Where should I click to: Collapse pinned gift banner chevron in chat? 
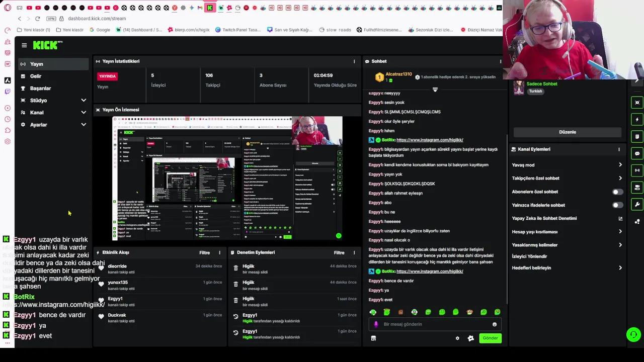435,89
